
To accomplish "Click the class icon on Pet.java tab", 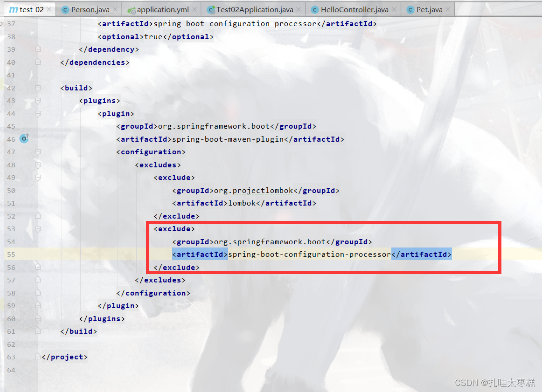I will click(x=410, y=10).
